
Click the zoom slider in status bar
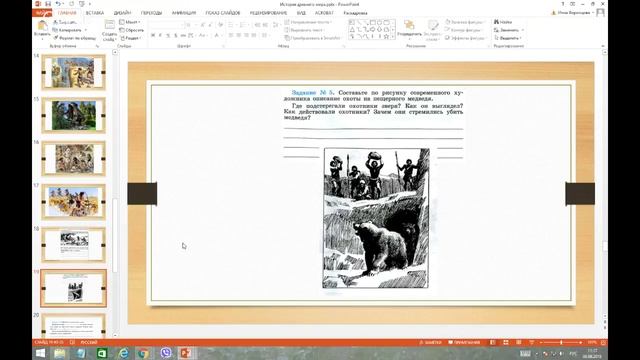point(561,342)
